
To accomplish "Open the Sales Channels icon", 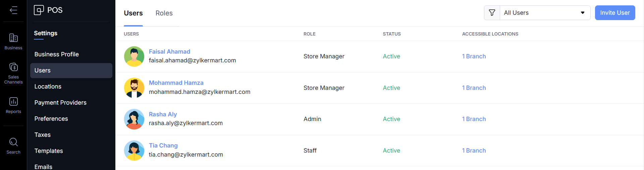I will (x=13, y=67).
